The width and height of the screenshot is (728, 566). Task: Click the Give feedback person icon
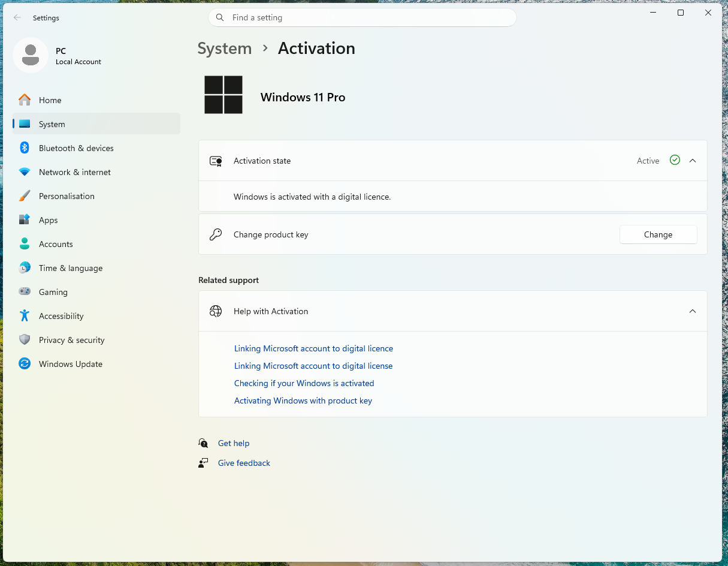pos(203,463)
